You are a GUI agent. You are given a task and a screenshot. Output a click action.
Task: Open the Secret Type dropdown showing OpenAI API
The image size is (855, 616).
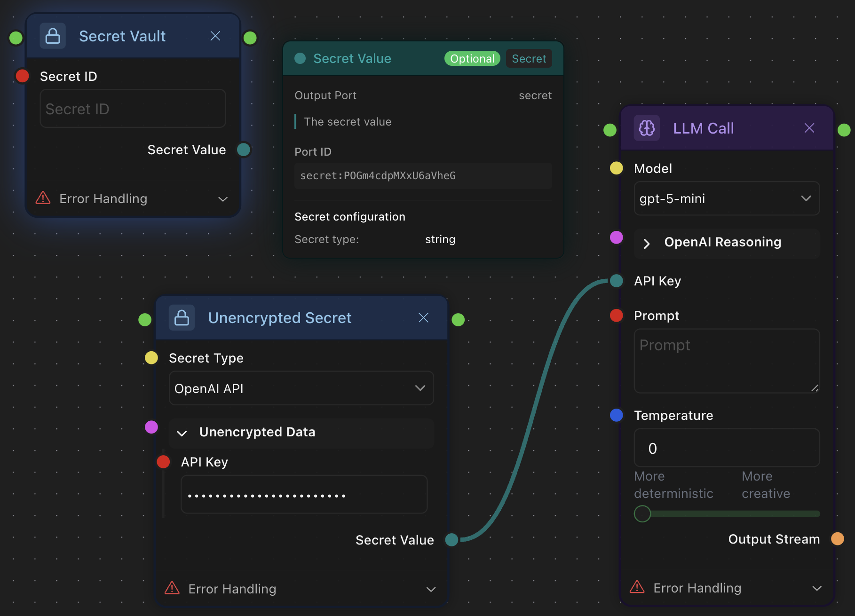click(x=301, y=388)
